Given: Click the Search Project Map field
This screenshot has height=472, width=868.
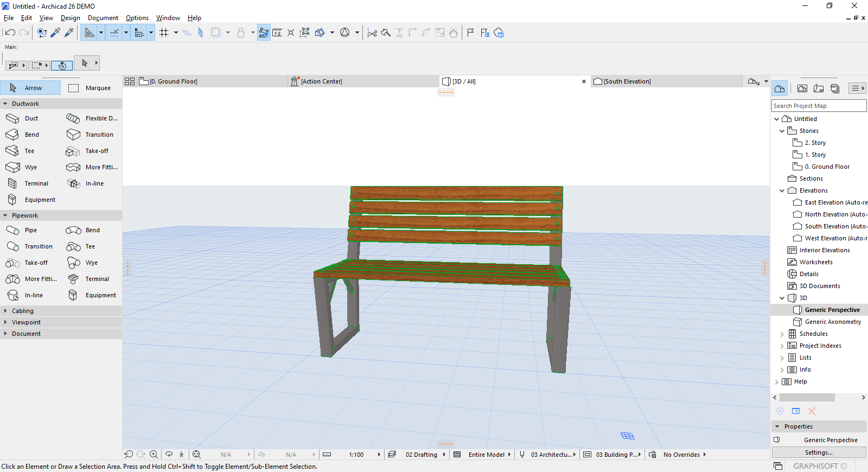Looking at the screenshot, I should tap(819, 106).
